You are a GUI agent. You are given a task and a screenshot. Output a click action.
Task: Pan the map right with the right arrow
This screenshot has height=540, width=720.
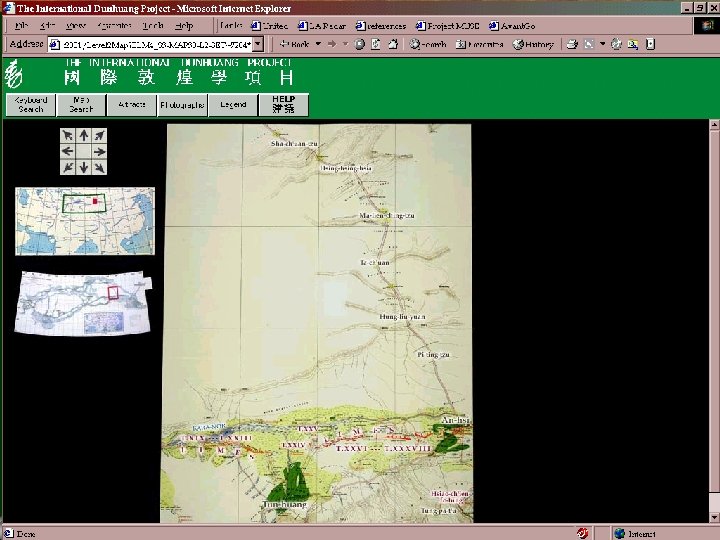[99, 151]
